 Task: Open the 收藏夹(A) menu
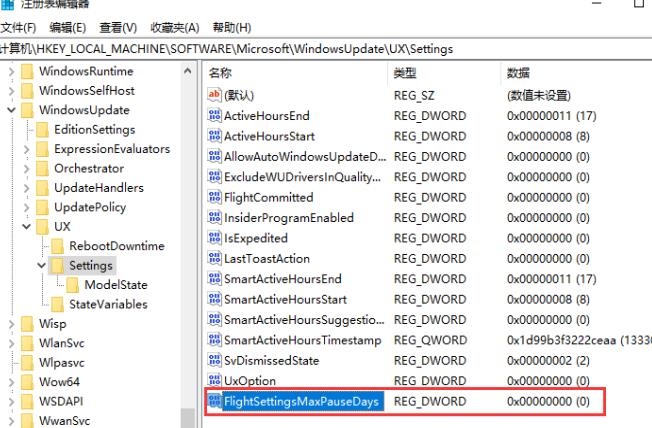[x=175, y=28]
